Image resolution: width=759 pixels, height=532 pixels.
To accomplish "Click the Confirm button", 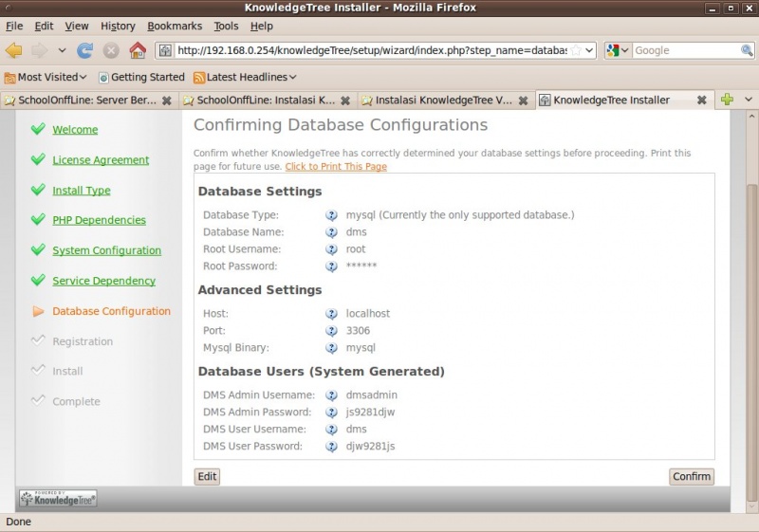I will (692, 476).
